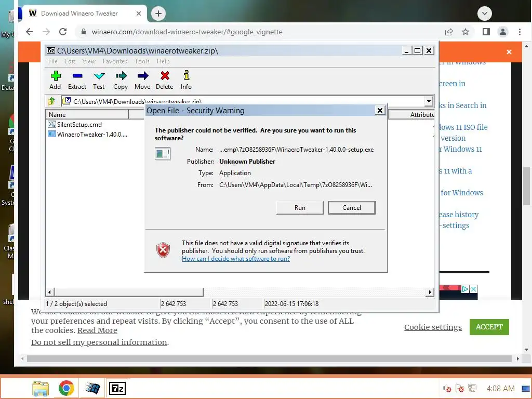Open File Explorer from the taskbar
532x399 pixels.
click(x=41, y=389)
